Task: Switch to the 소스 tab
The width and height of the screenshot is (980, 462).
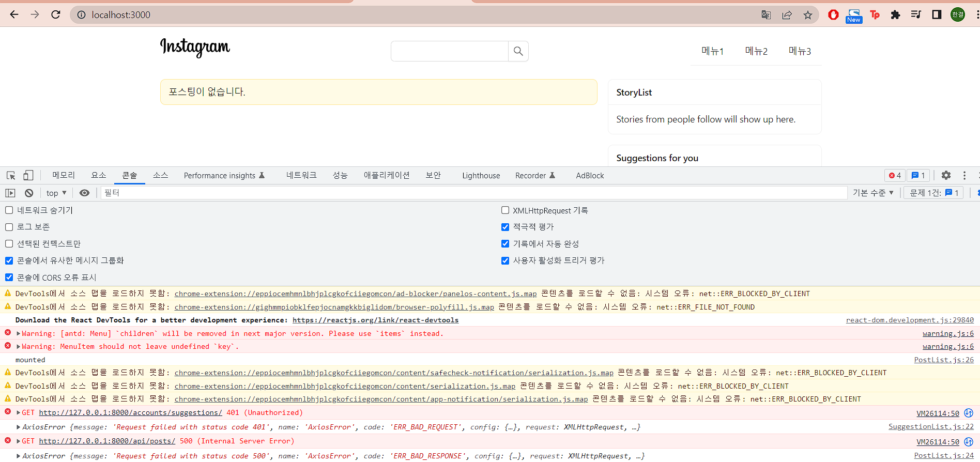Action: [160, 175]
